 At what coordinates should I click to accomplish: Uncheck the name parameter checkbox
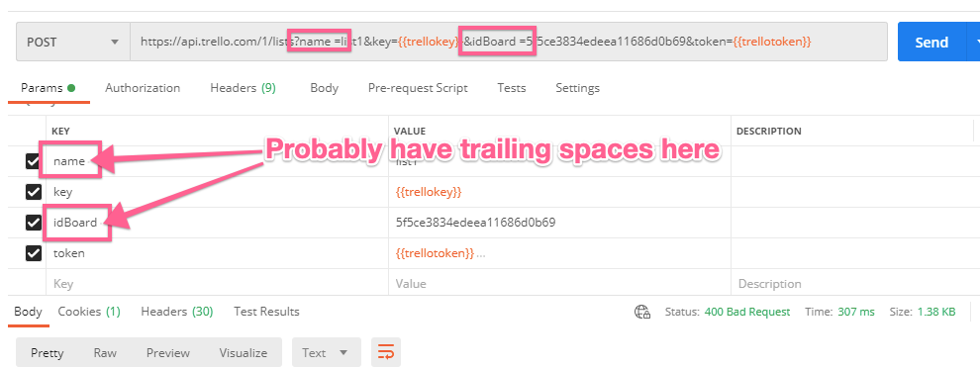click(33, 161)
